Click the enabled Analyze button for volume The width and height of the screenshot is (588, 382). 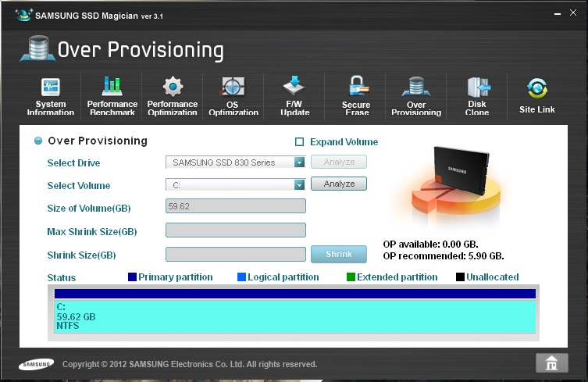[x=339, y=184]
